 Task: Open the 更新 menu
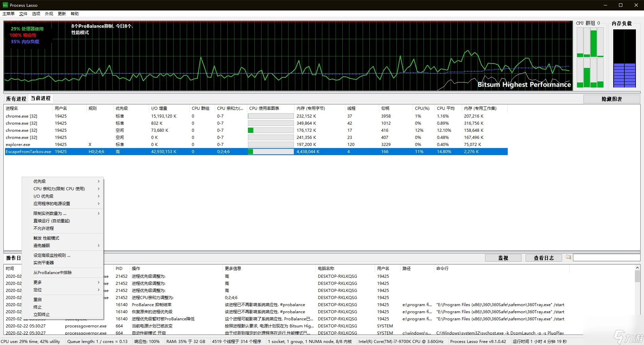coord(62,14)
